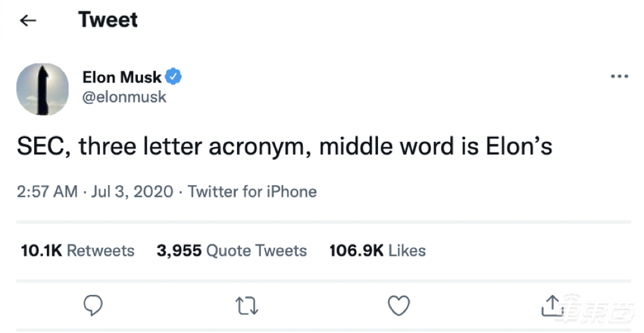Click the @elonmusk handle
The image size is (644, 333).
pyautogui.click(x=123, y=97)
